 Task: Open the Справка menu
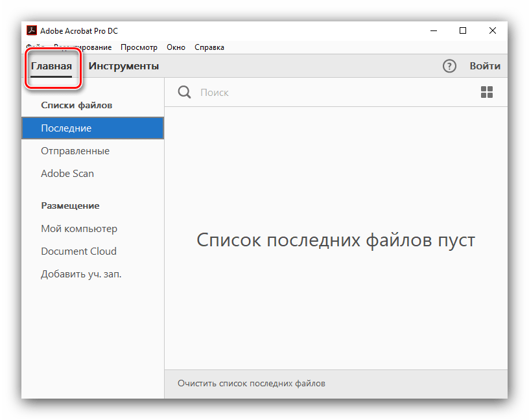(209, 47)
